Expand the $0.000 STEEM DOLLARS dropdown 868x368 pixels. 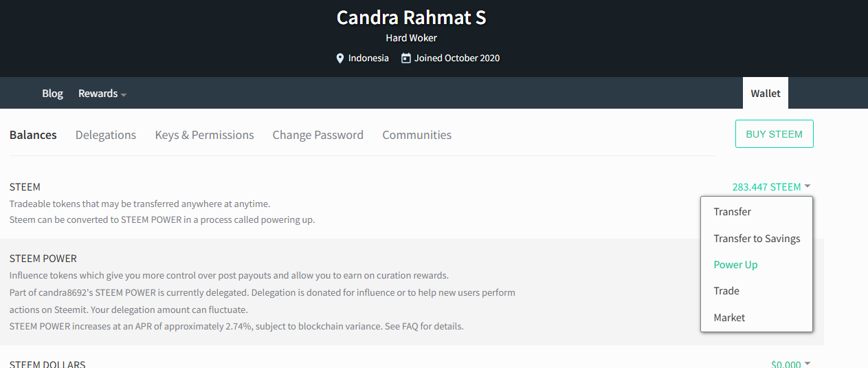pos(790,364)
